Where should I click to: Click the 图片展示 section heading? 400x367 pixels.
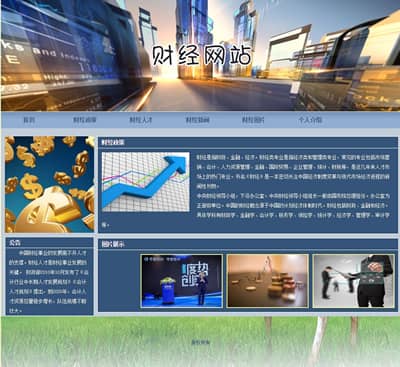pos(113,244)
